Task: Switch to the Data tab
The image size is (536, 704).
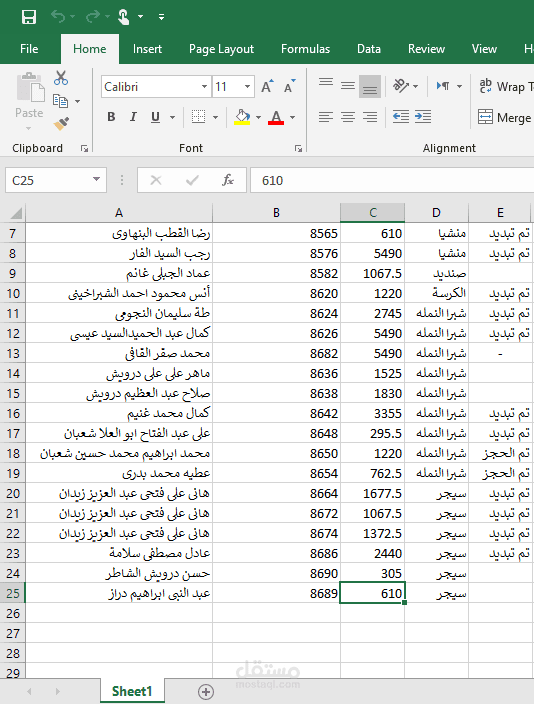Action: point(369,49)
